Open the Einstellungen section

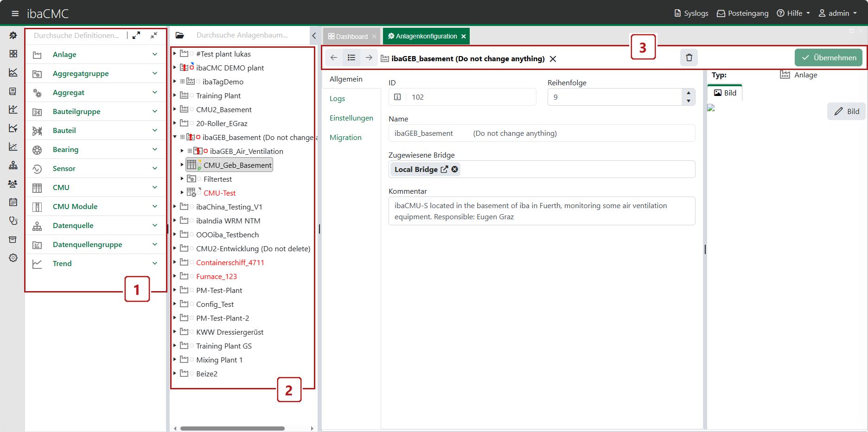351,118
